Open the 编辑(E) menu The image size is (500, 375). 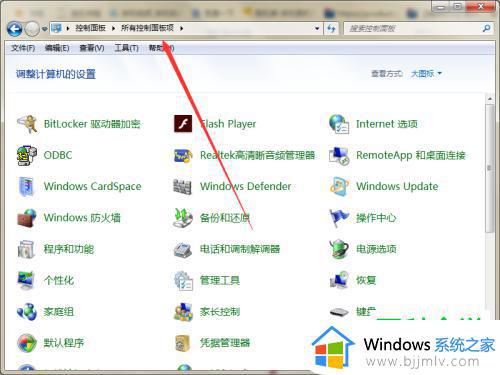click(x=57, y=48)
